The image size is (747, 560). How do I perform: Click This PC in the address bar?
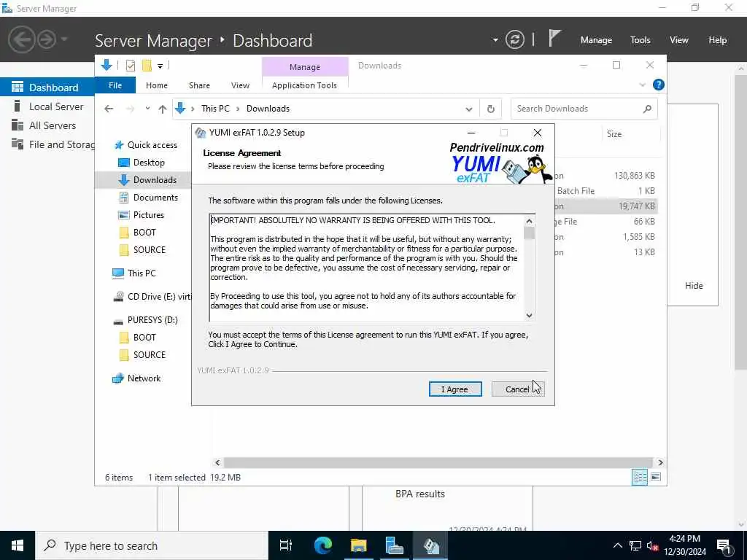[x=215, y=109]
